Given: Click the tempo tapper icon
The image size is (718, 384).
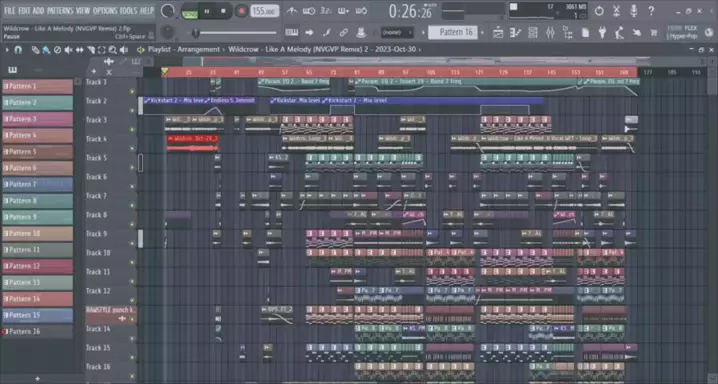Looking at the screenshot, I should coord(619,32).
